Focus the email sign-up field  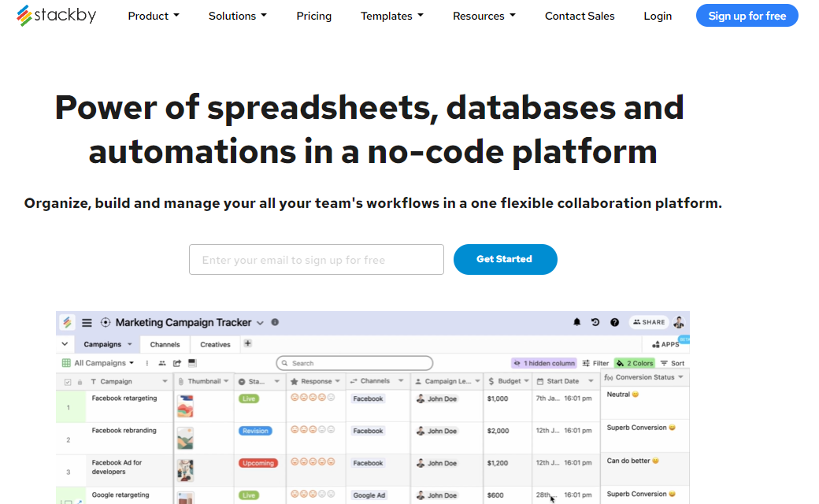pyautogui.click(x=317, y=260)
